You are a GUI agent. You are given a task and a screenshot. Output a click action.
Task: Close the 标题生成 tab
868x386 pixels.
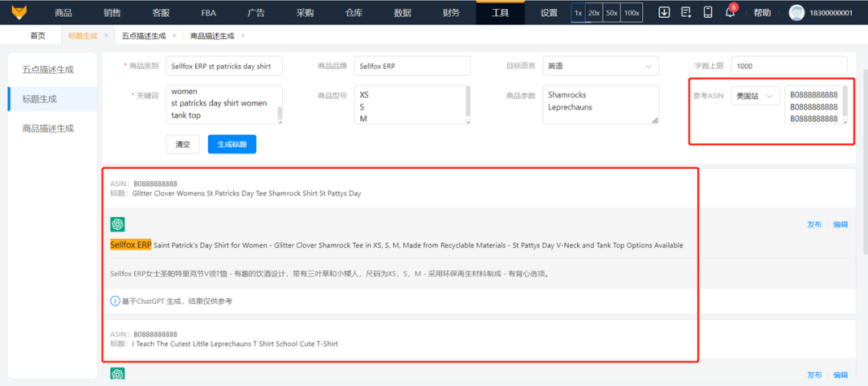(106, 35)
